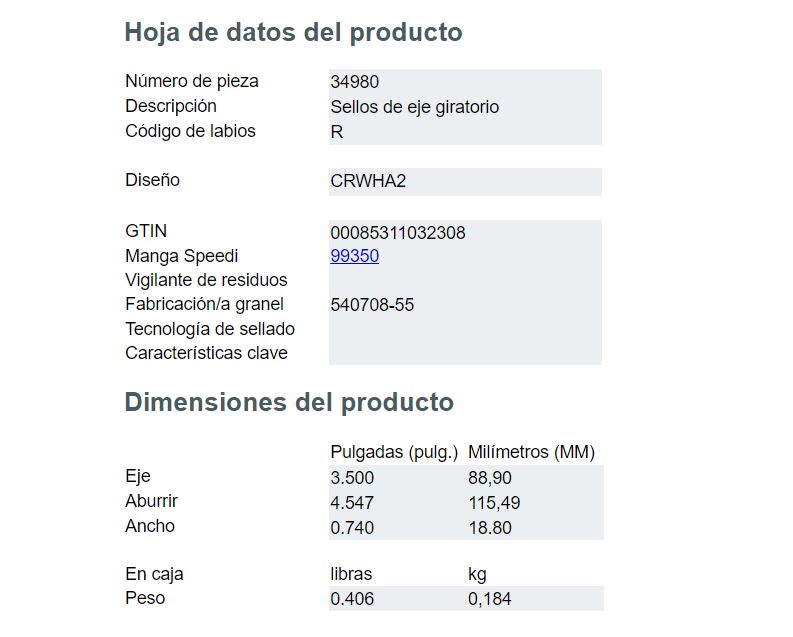Click the description 'Sellos de eje giratorio'

pos(415,107)
